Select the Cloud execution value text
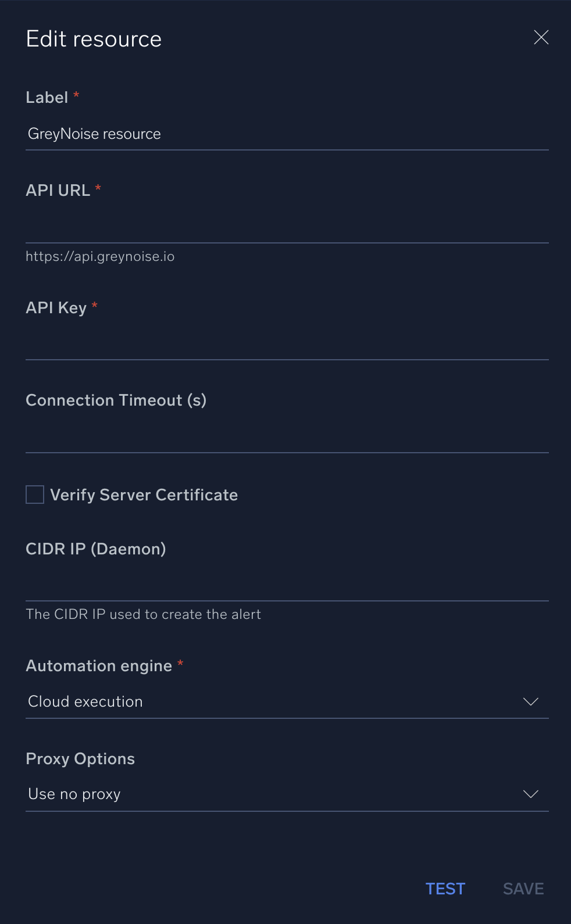The height and width of the screenshot is (924, 571). [x=85, y=701]
